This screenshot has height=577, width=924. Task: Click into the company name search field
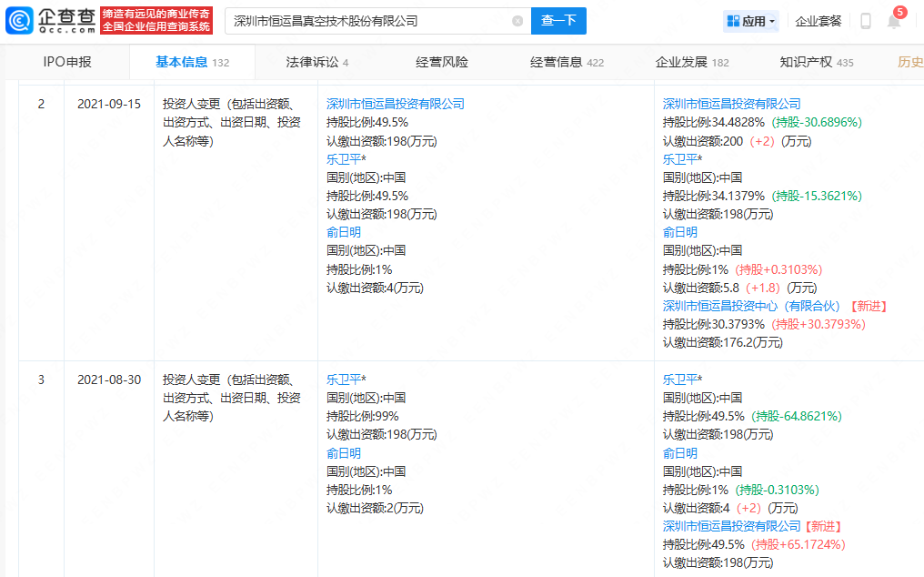[x=364, y=21]
